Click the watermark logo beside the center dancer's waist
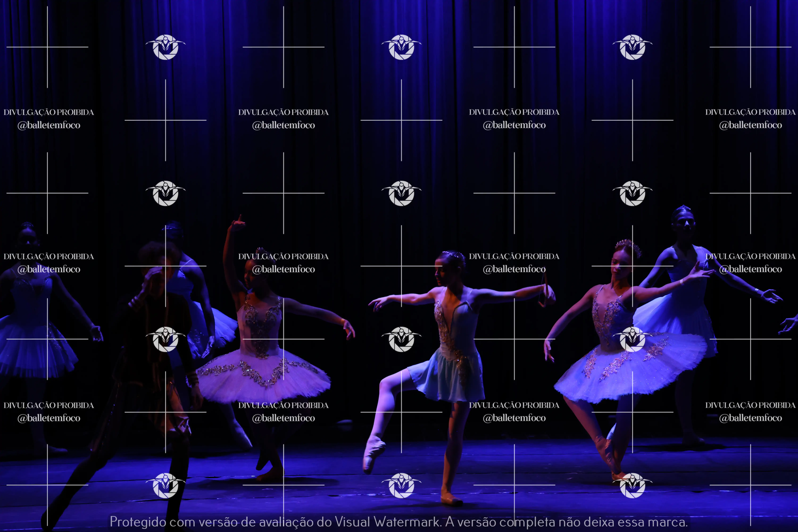798x532 pixels. click(401, 339)
